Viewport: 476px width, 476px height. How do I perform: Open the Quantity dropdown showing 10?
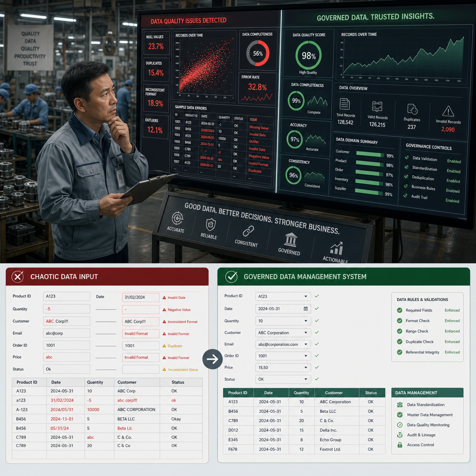click(x=283, y=321)
